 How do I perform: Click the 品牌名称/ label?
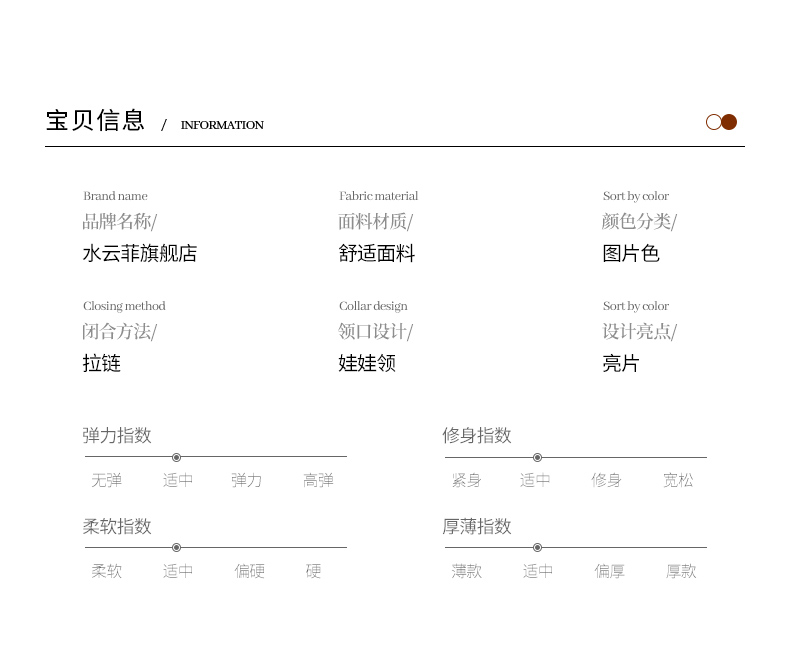click(x=120, y=222)
